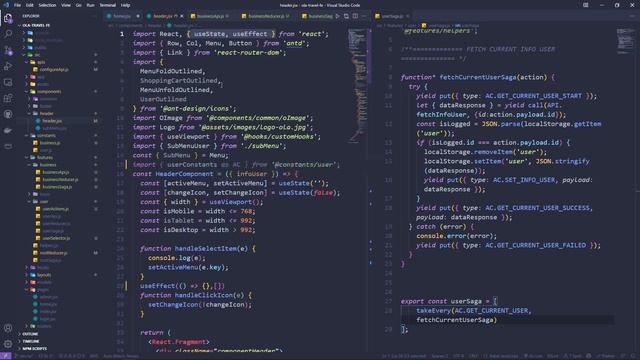
Task: Open the Terminal menu
Action: [108, 5]
